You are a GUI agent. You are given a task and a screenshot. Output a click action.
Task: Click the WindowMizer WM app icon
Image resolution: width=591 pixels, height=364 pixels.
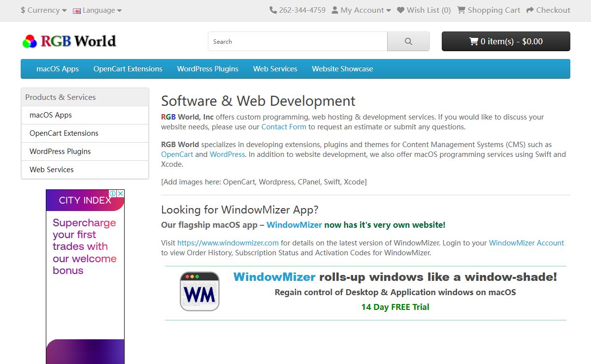199,291
